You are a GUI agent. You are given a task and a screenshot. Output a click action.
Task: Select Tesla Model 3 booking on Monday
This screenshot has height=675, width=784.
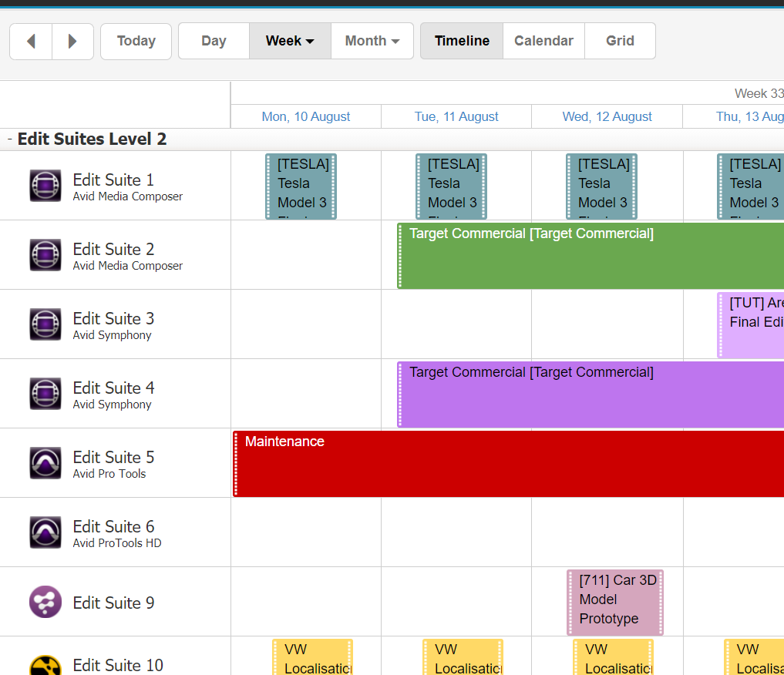(x=301, y=186)
